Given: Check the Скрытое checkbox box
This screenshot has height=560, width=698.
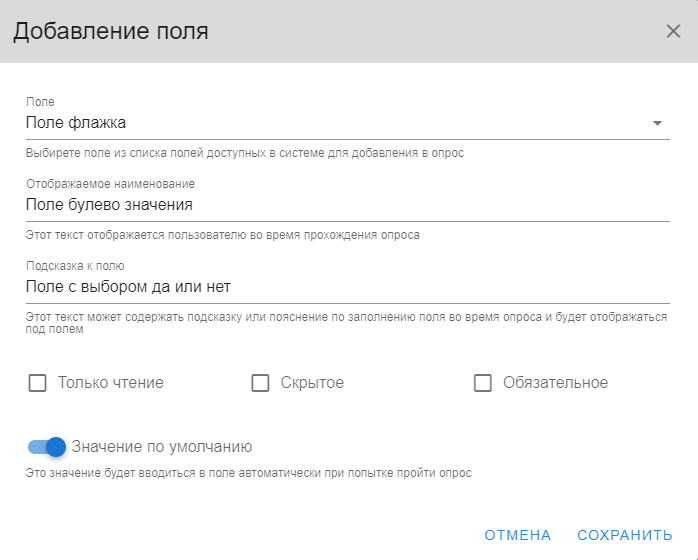Looking at the screenshot, I should coord(260,383).
